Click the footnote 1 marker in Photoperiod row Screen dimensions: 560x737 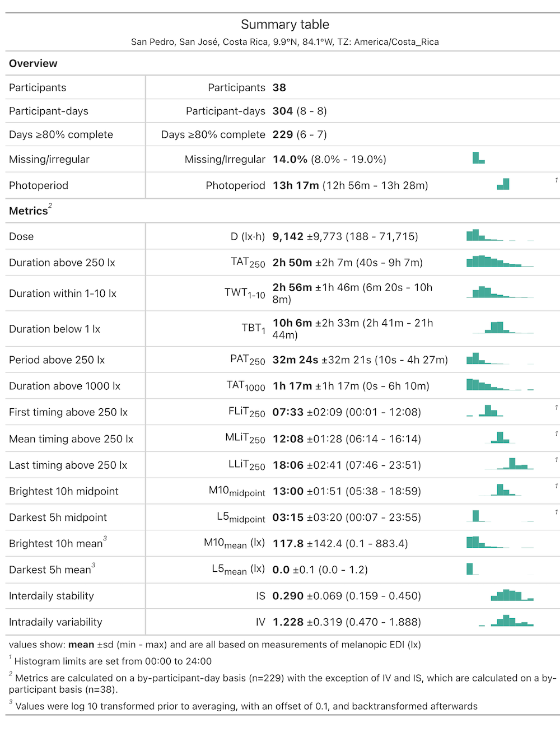[x=556, y=180]
